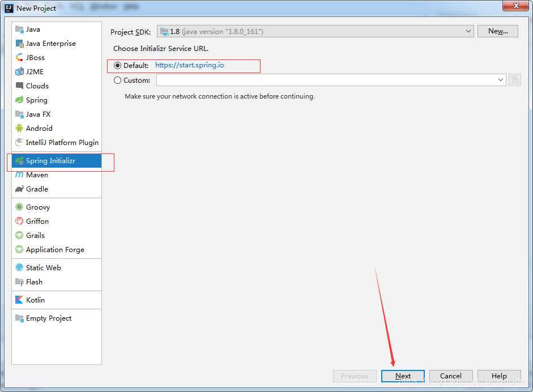Screen dimensions: 533x392
Task: Close the New Project dialog
Action: click(515, 6)
